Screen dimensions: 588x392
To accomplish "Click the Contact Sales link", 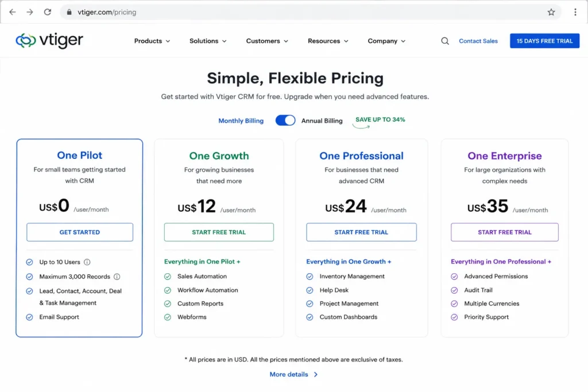I will tap(478, 41).
